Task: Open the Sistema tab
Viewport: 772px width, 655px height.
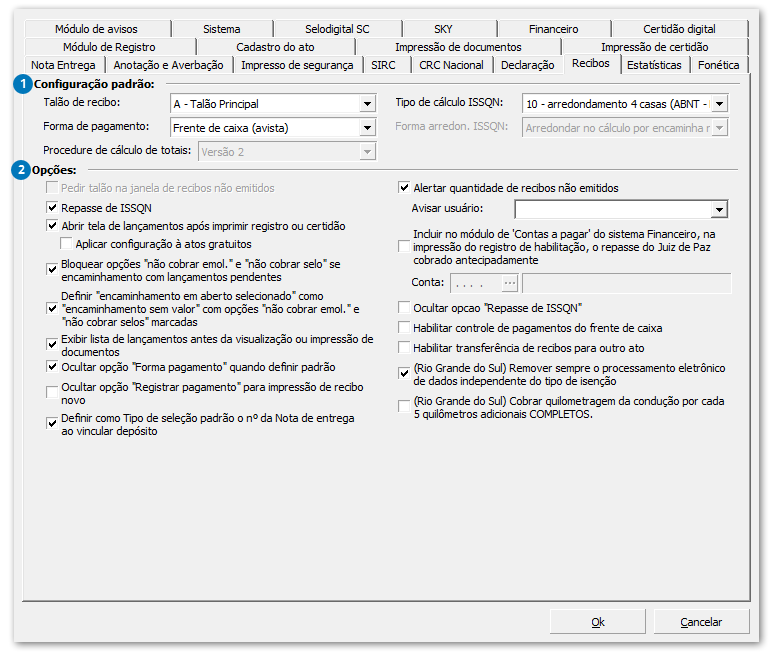Action: pos(222,29)
